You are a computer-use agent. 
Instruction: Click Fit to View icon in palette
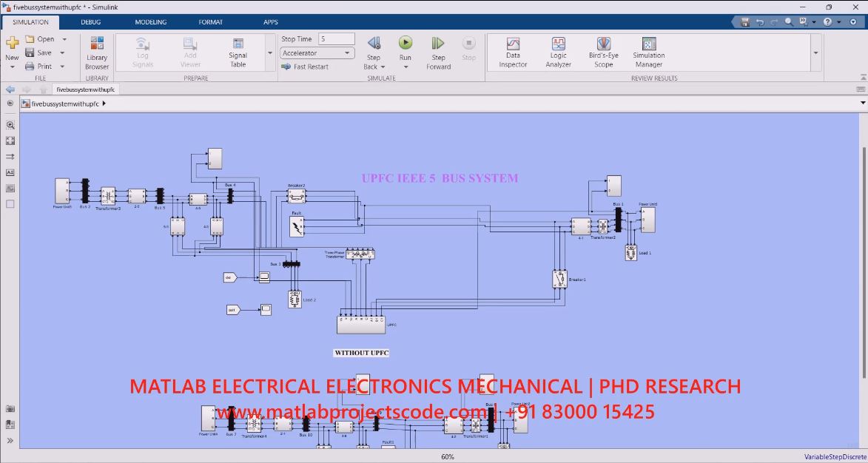[x=10, y=141]
